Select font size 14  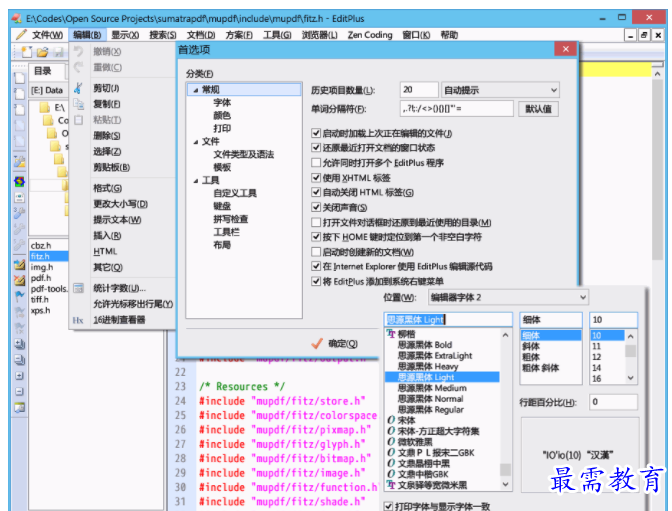(x=596, y=367)
